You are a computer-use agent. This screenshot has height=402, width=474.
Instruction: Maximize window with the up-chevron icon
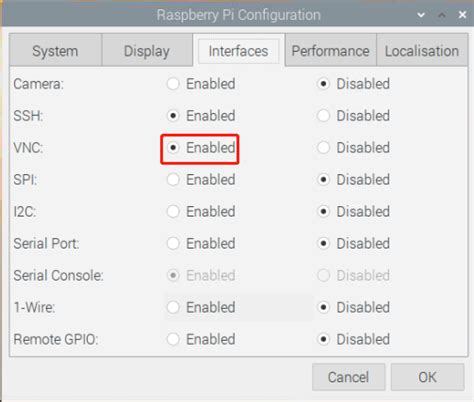442,15
